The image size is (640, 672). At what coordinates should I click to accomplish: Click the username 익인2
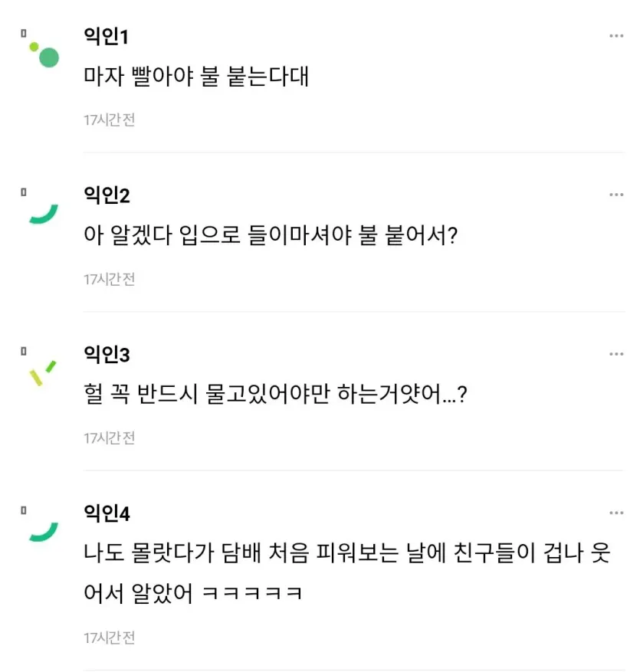[x=107, y=195]
